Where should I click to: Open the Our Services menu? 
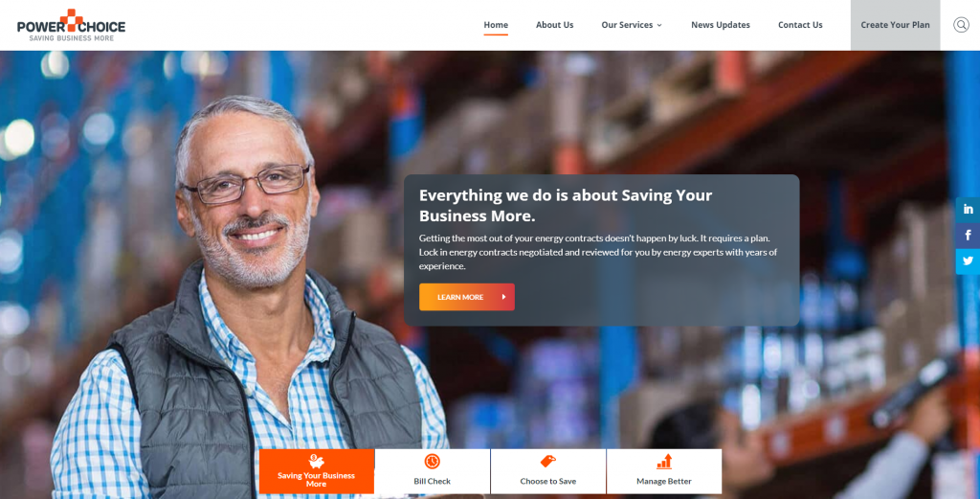coord(632,25)
